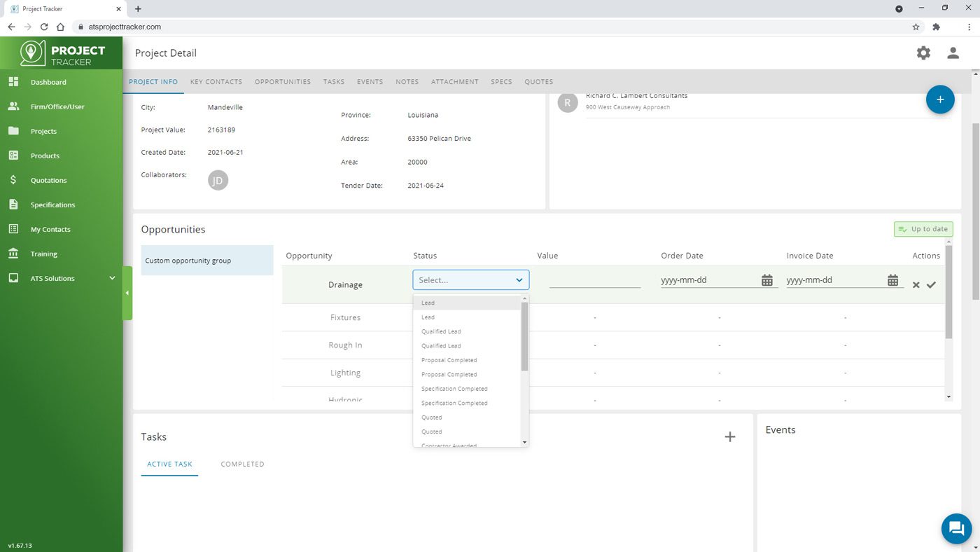Open Specifications document icon

click(x=13, y=205)
